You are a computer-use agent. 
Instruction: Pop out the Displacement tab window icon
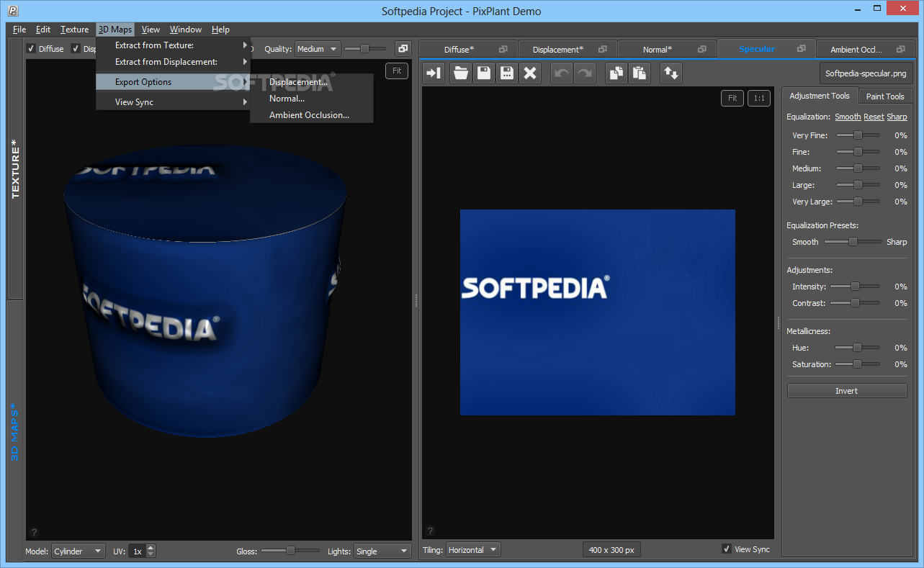[x=603, y=49]
